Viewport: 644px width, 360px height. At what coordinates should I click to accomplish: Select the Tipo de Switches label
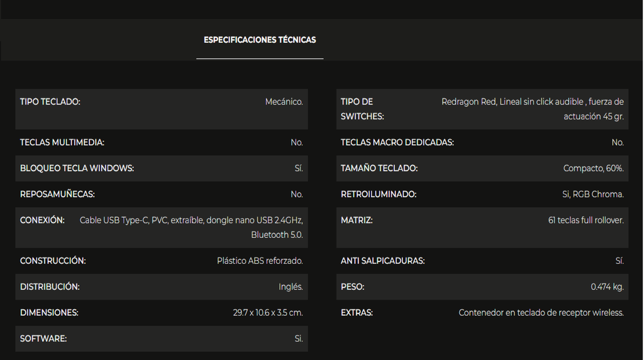(362, 109)
